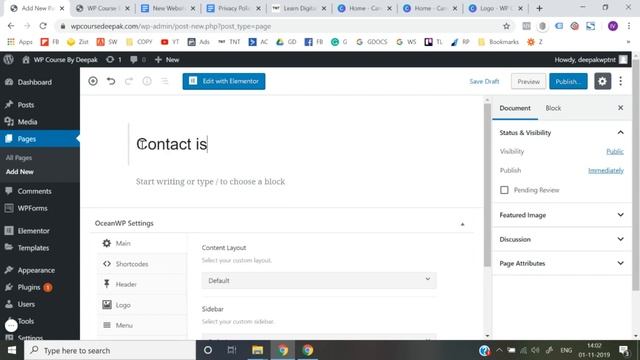Viewport: 640px width, 360px height.
Task: Open the Shortcodes tab in OceanWP Settings
Action: coord(142,264)
